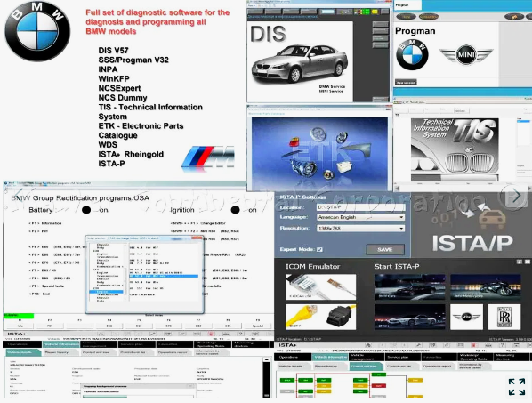This screenshot has width=532, height=403.
Task: Click the question-mark help icon in right ISTA+ toolbar
Action: pyautogui.click(x=503, y=345)
